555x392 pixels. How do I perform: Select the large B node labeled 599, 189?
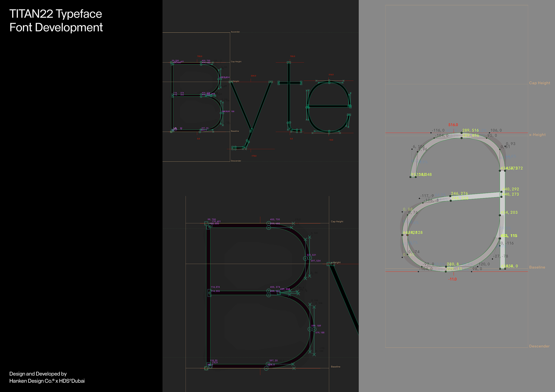[310, 329]
